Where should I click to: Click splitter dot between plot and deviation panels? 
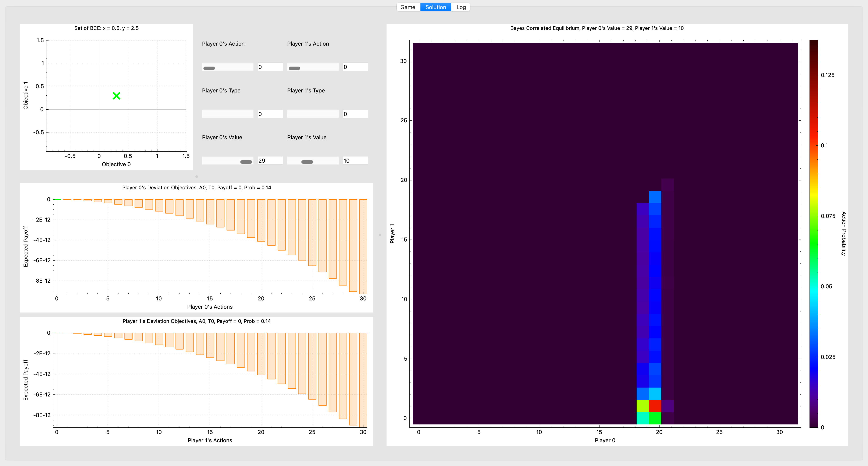click(x=196, y=176)
